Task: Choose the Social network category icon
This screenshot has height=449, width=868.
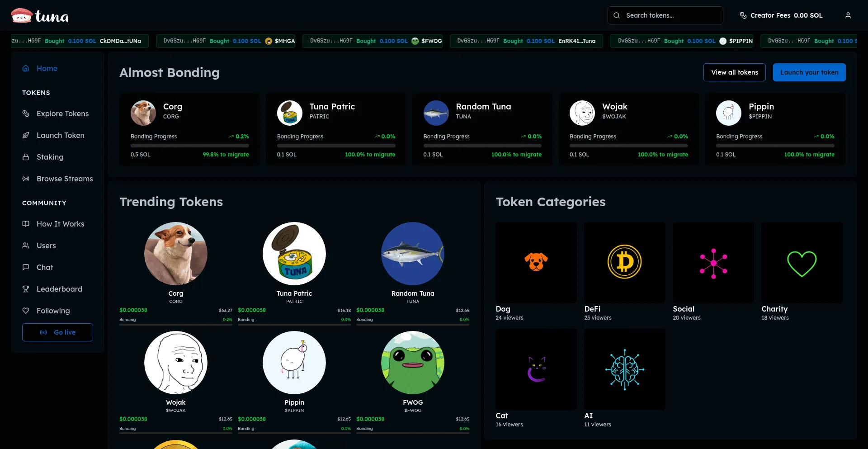Action: pos(713,263)
